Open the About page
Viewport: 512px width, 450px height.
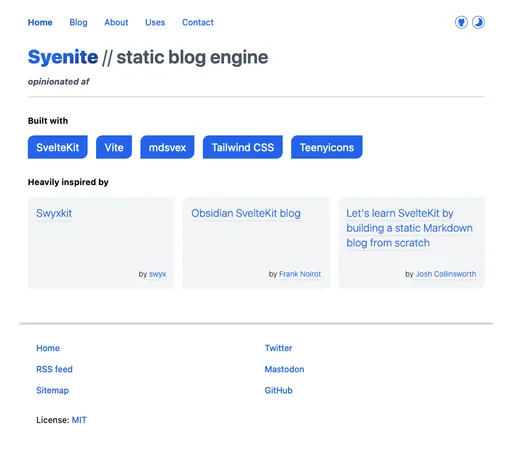click(x=116, y=22)
